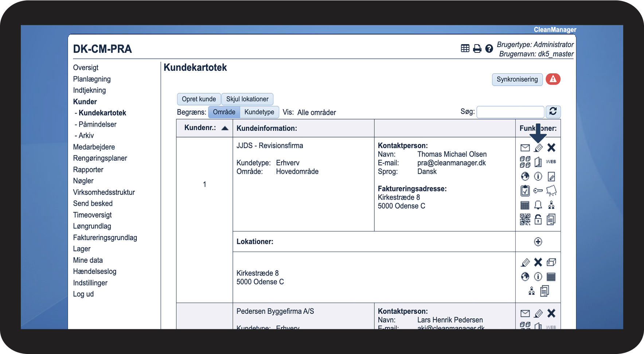Click the clipboard checkmark icon for JJDS
The height and width of the screenshot is (354, 644).
pyautogui.click(x=525, y=191)
